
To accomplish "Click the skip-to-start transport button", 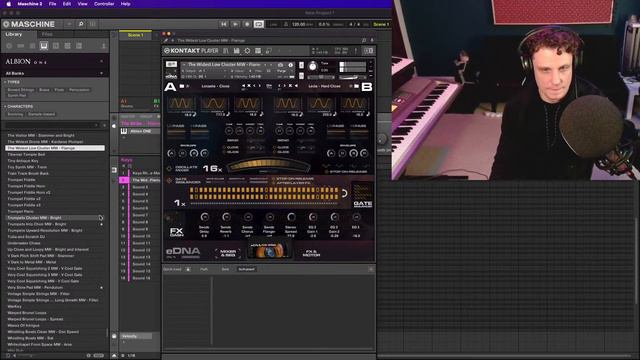I will click(x=224, y=24).
